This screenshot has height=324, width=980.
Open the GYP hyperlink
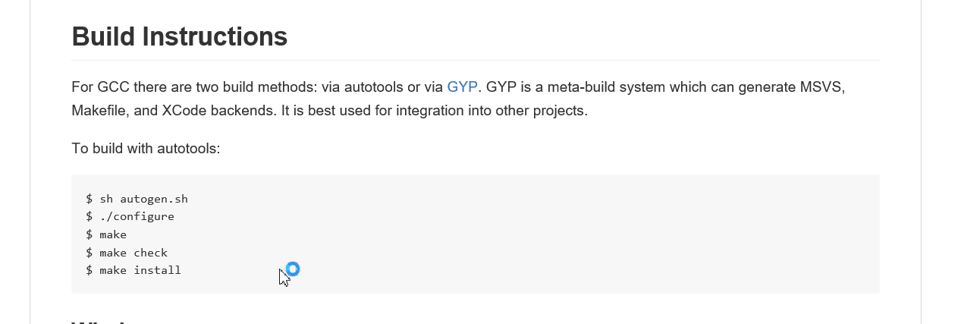click(462, 87)
